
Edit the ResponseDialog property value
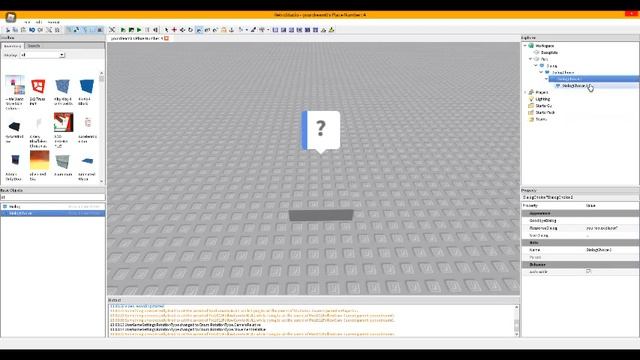(612, 228)
